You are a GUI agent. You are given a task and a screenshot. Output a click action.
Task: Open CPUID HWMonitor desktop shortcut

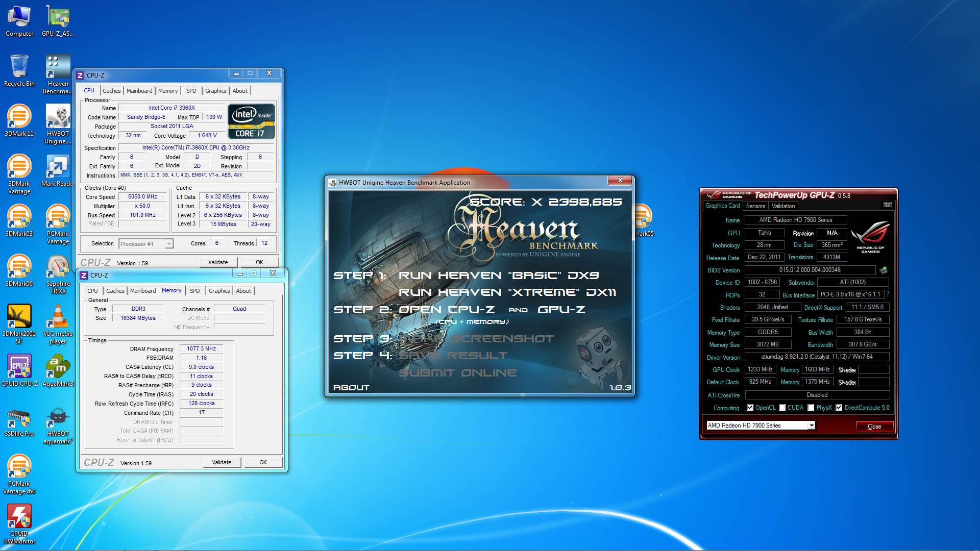click(19, 524)
